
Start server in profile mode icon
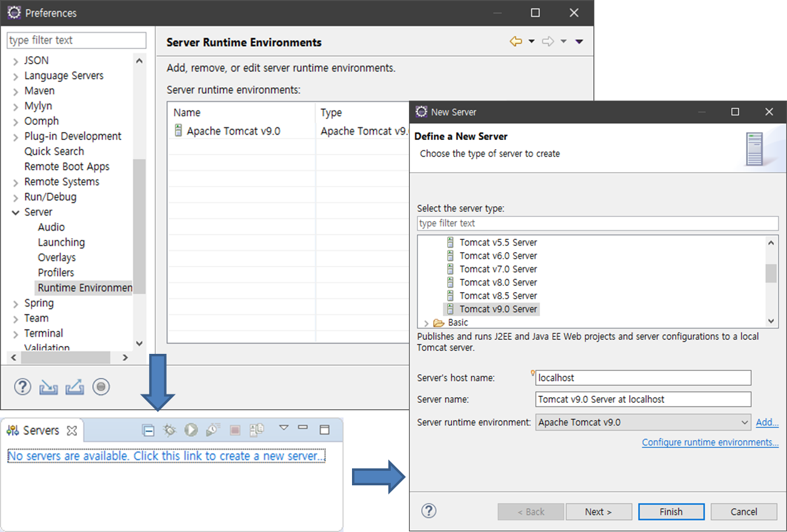(x=213, y=430)
